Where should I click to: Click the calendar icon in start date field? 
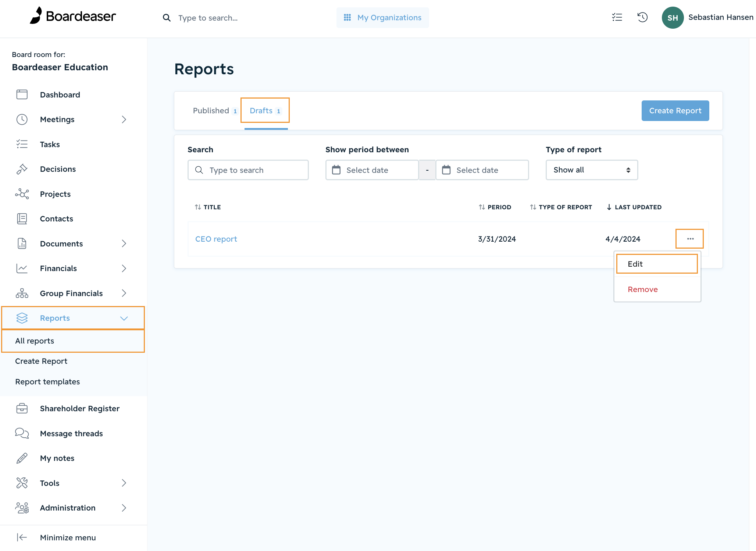336,170
